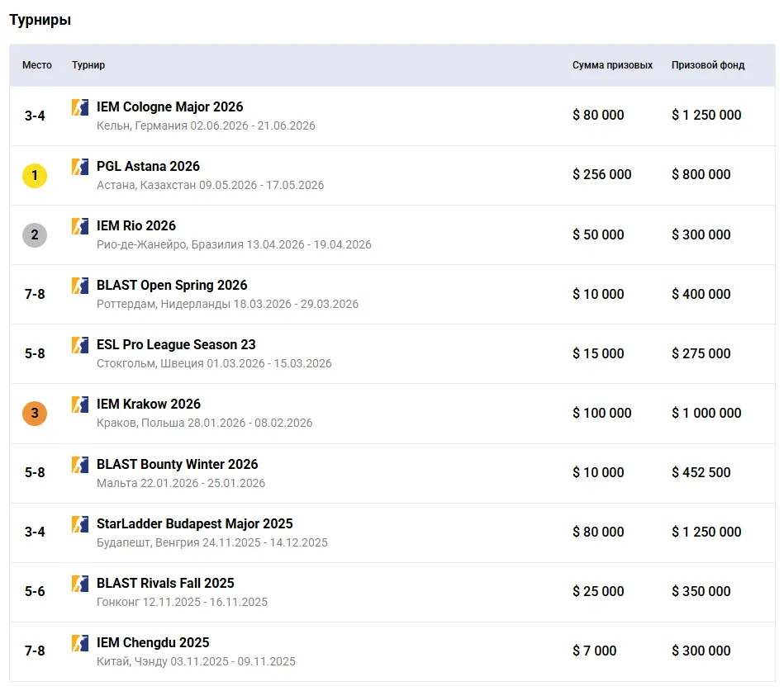Click the Сумма призовых column header
Screen dimensions: 784x691
tap(612, 65)
